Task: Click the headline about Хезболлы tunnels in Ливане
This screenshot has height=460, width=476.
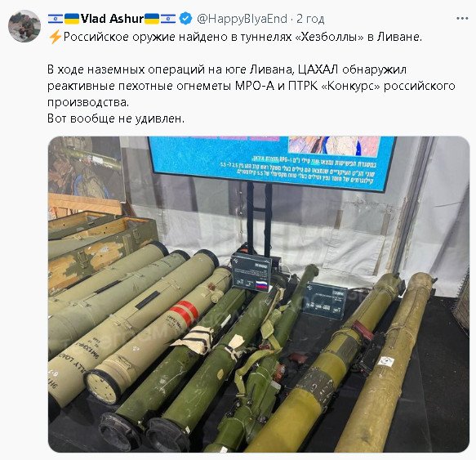Action: 242,37
